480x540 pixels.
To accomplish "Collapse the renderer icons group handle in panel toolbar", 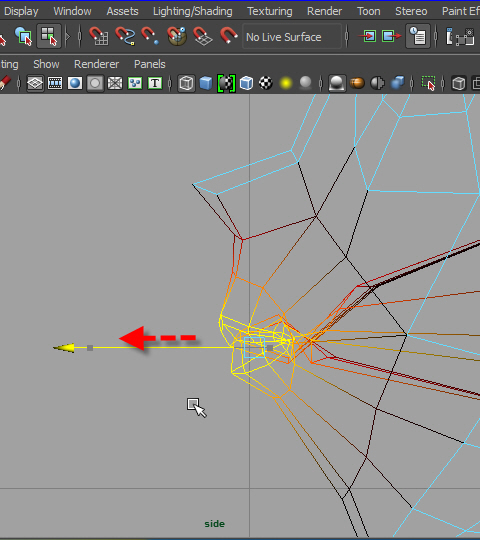I will pos(321,83).
